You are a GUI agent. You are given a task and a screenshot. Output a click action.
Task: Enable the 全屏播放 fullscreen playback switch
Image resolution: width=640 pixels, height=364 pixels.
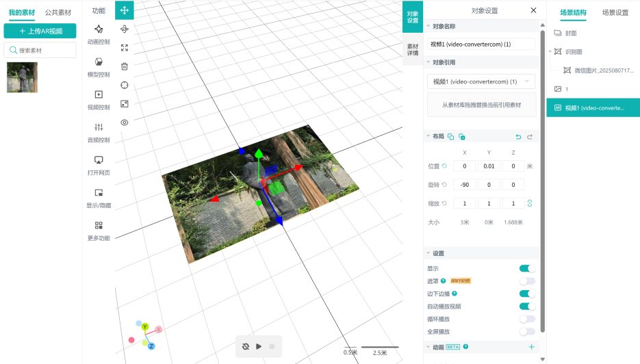click(527, 332)
